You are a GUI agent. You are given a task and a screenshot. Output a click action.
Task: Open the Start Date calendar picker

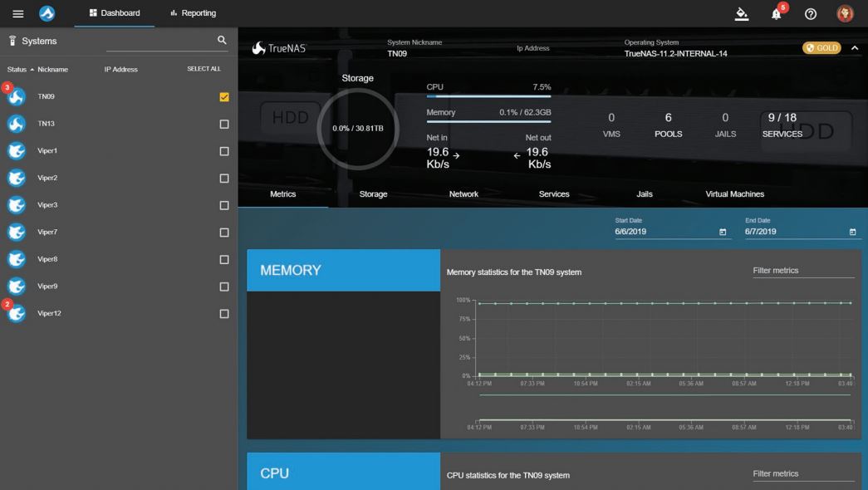[723, 232]
